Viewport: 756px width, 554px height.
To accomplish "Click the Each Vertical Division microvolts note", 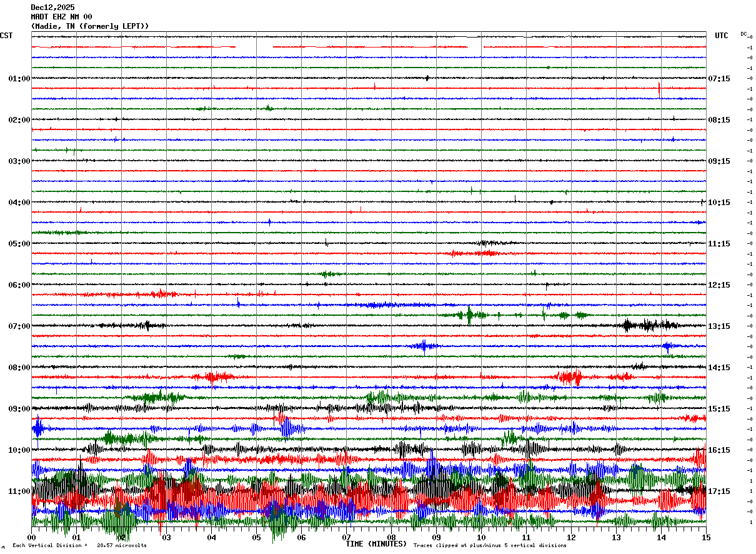I will 79,546.
